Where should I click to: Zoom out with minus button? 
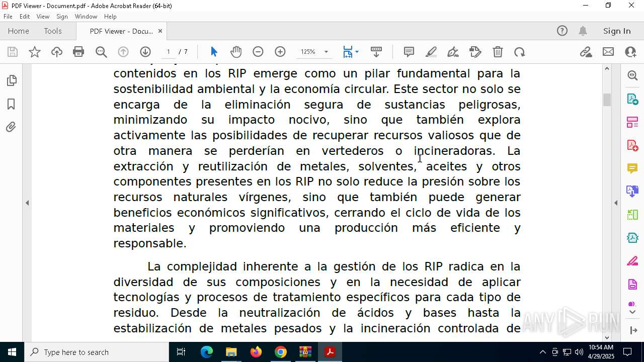(x=258, y=52)
